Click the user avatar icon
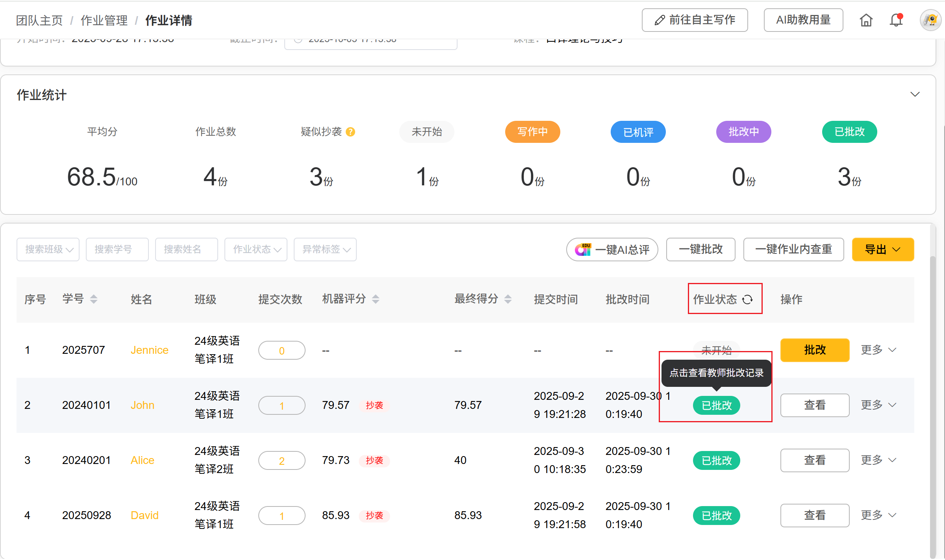The height and width of the screenshot is (560, 945). [930, 20]
